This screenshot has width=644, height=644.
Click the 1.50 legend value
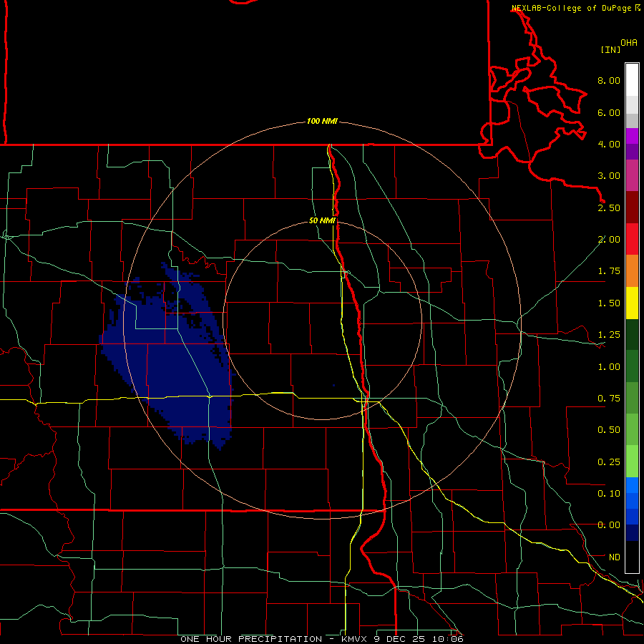(x=609, y=303)
